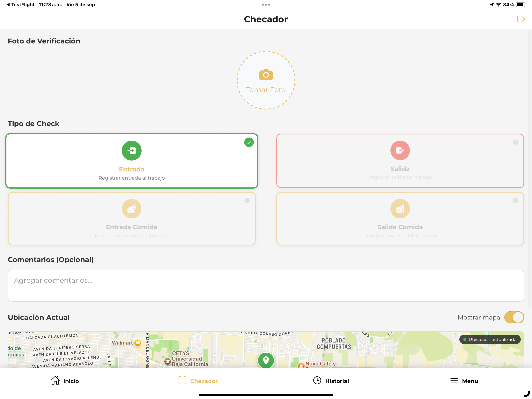Viewport: 532px width, 399px height.
Task: Tap the home icon in tab bar
Action: [55, 380]
